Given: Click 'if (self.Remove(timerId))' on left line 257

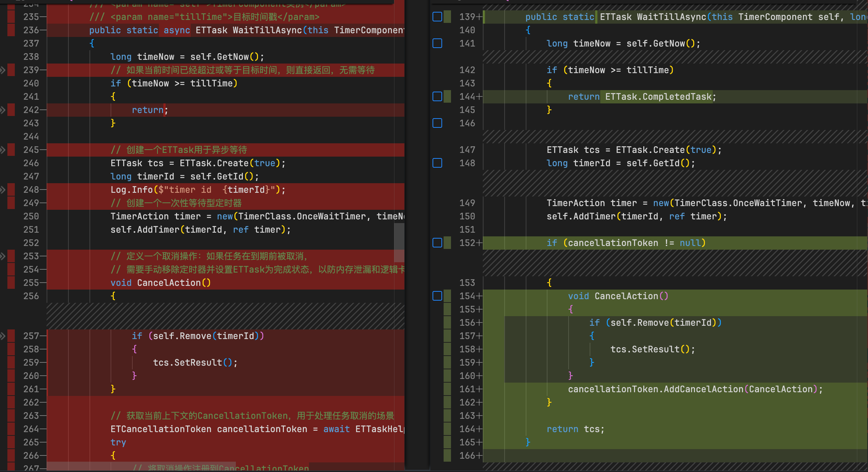Looking at the screenshot, I should 198,336.
